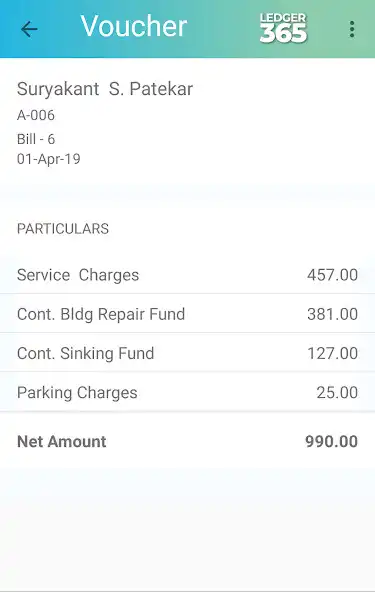
Task: Select the Cont. Sinking Fund row
Action: click(x=187, y=353)
